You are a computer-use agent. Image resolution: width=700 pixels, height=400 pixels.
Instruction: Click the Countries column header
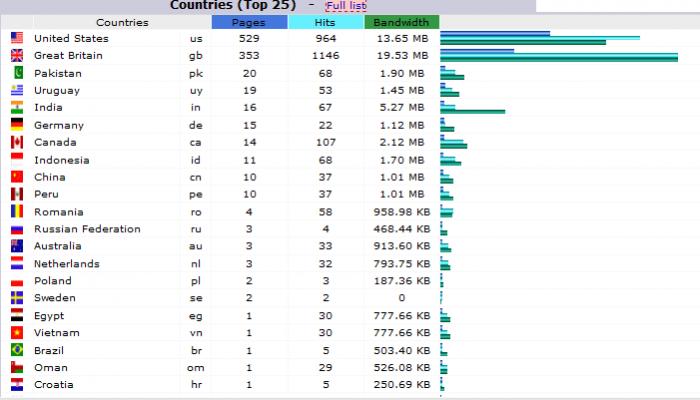(x=122, y=22)
